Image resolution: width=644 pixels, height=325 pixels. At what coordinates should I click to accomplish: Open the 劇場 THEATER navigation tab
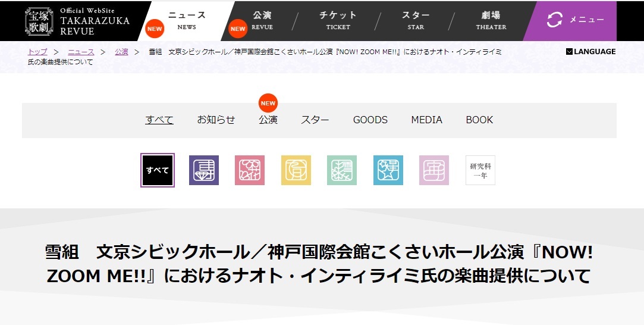pyautogui.click(x=491, y=20)
